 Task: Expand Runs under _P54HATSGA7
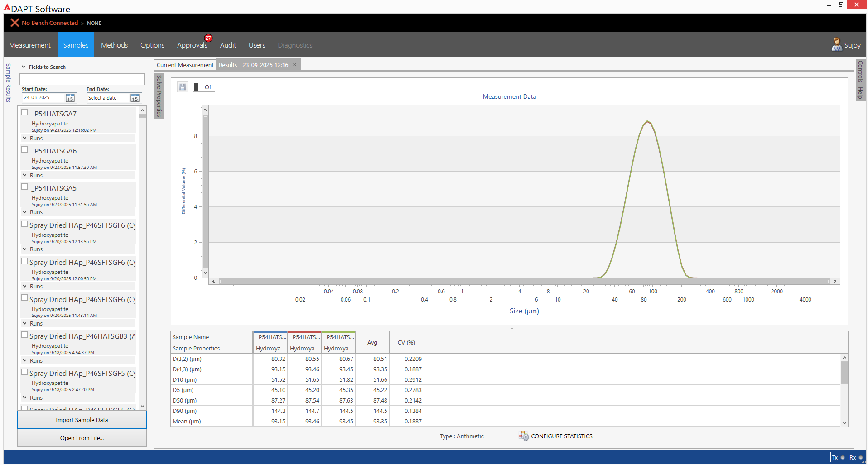tap(25, 138)
